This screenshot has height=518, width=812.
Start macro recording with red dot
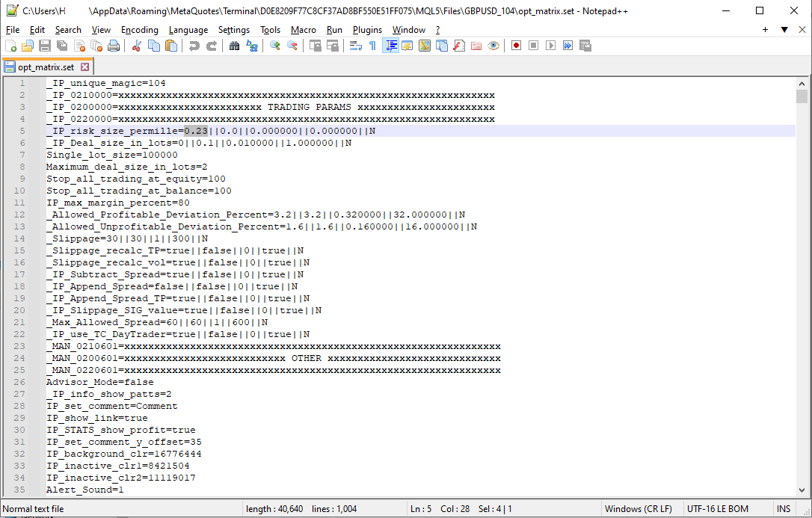click(516, 46)
